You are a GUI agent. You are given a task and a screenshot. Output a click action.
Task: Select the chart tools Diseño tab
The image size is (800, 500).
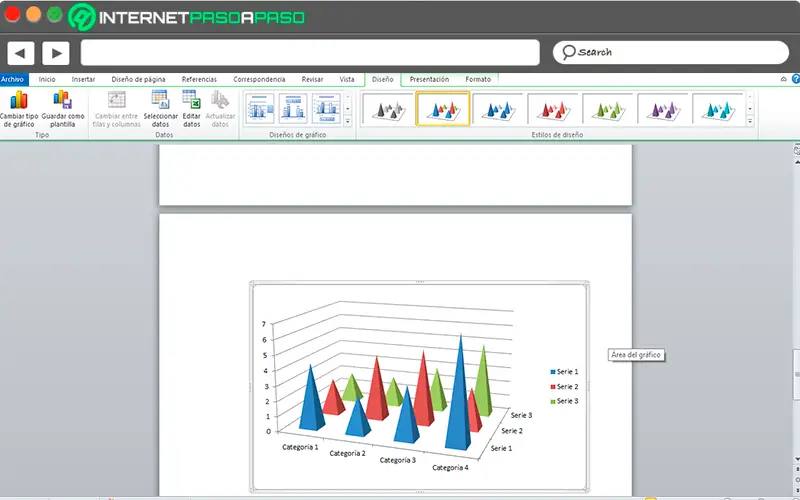[x=383, y=80]
